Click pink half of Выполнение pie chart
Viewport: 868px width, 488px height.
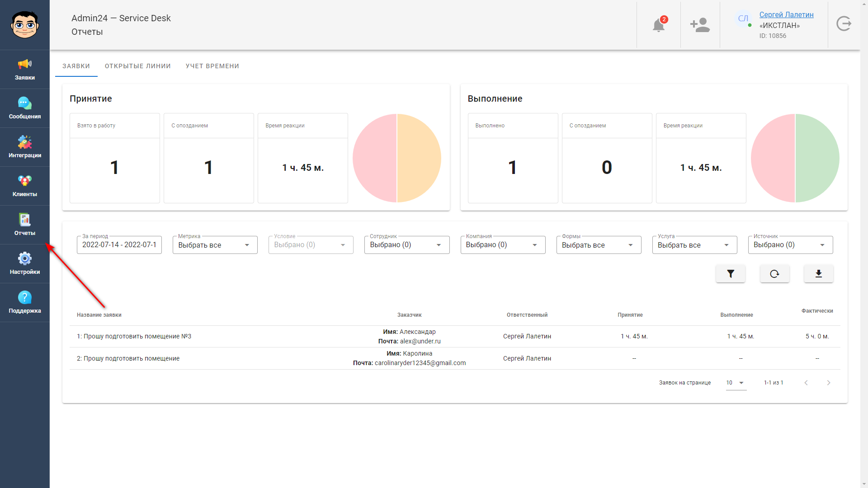(773, 158)
